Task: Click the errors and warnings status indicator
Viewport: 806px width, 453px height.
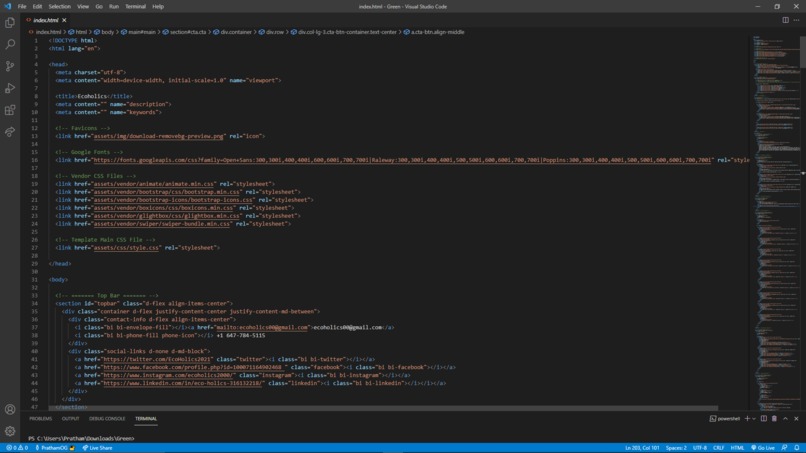Action: click(16, 448)
